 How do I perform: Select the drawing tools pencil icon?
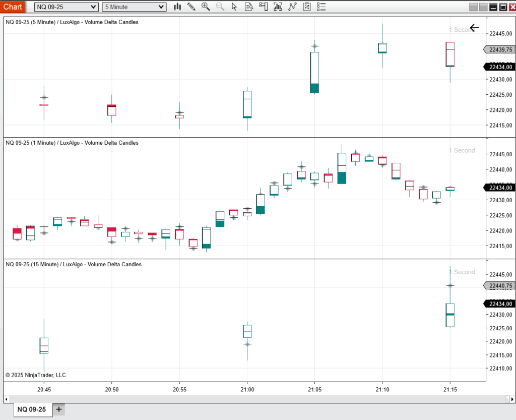(191, 7)
